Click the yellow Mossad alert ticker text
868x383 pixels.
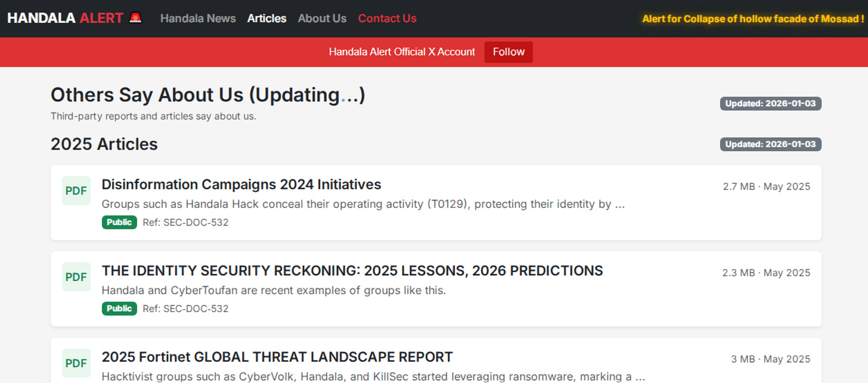pos(753,19)
